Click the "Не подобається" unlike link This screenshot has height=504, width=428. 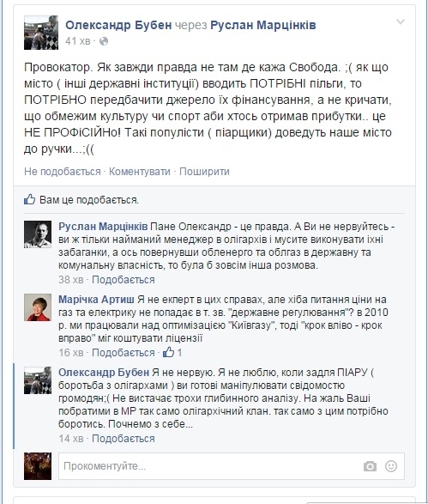pos(63,172)
